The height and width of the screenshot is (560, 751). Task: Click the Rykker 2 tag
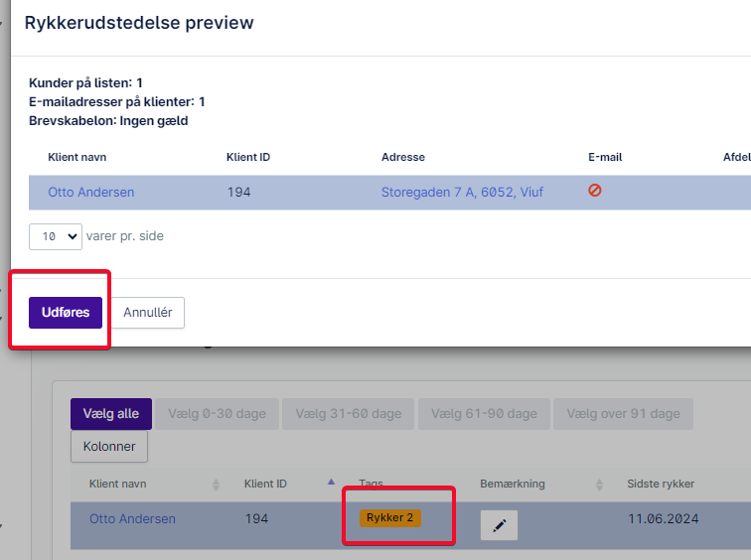point(389,518)
